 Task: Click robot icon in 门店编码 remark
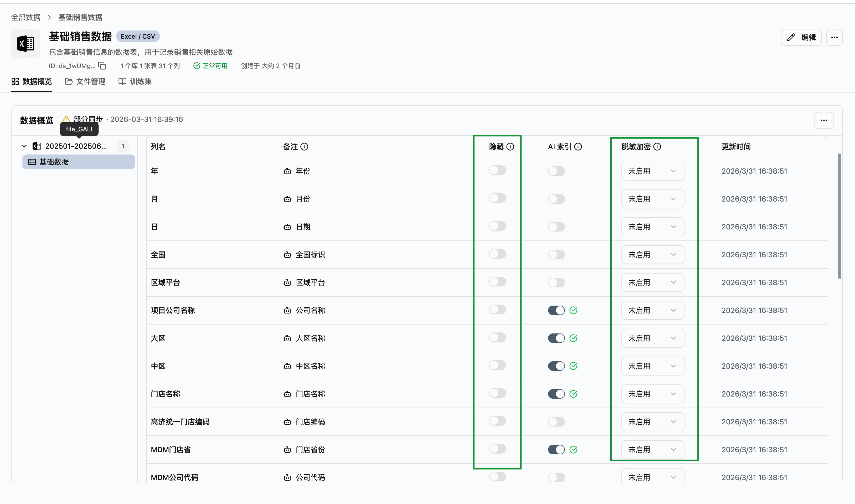pos(287,421)
